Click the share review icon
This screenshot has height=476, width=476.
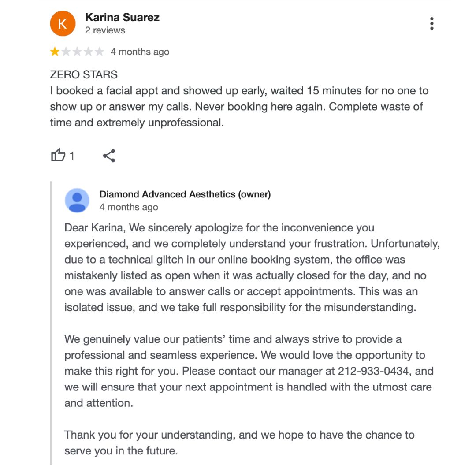click(x=109, y=156)
